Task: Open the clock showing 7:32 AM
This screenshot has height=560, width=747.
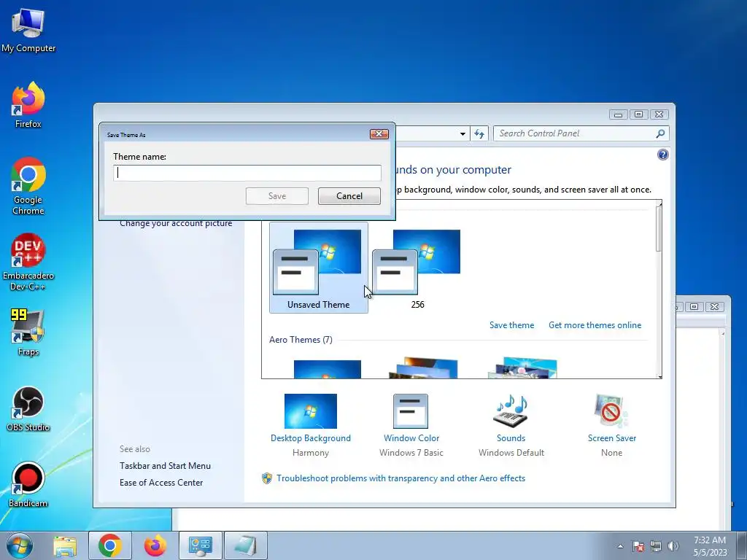Action: [x=710, y=546]
